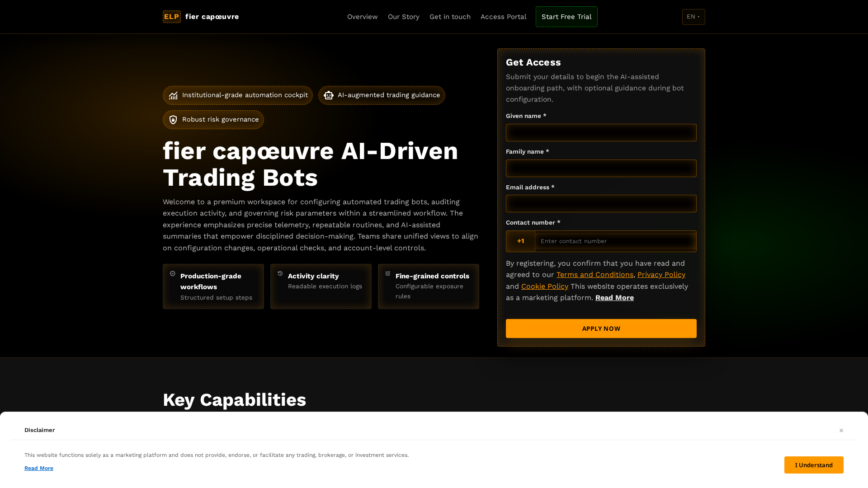The width and height of the screenshot is (868, 488).
Task: Go to Our Story page
Action: (x=404, y=17)
